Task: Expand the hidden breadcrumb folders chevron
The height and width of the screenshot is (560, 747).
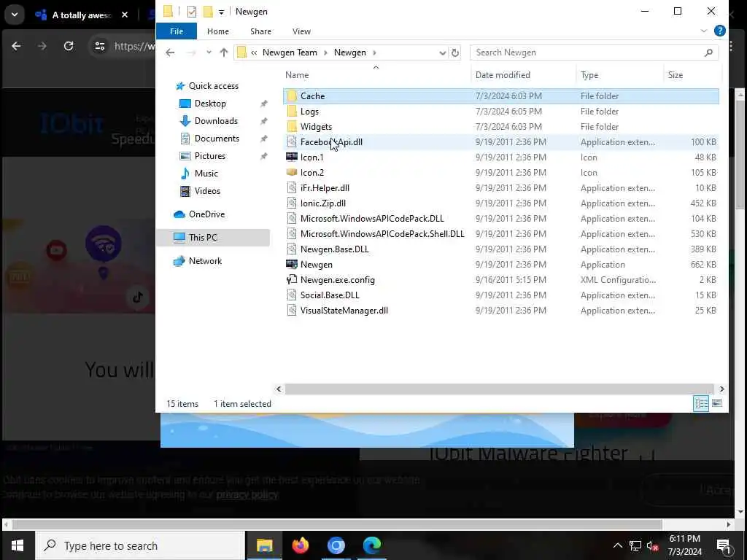Action: click(x=254, y=52)
